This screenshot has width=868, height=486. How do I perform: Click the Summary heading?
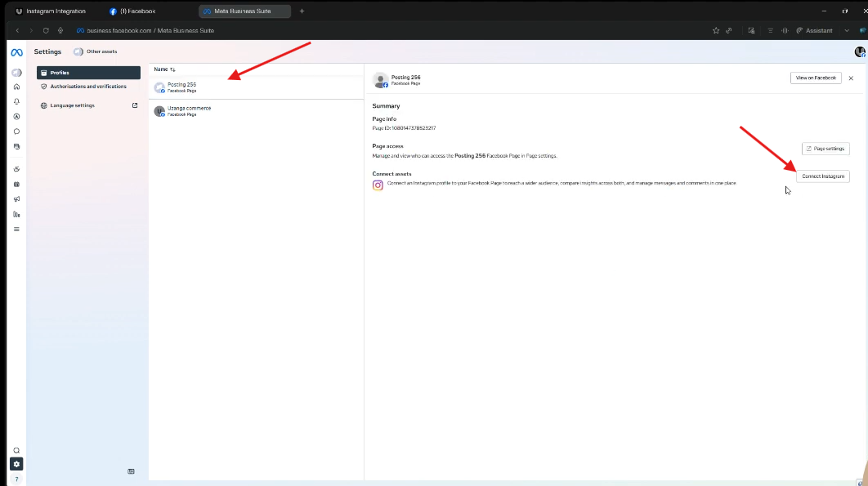tap(386, 105)
